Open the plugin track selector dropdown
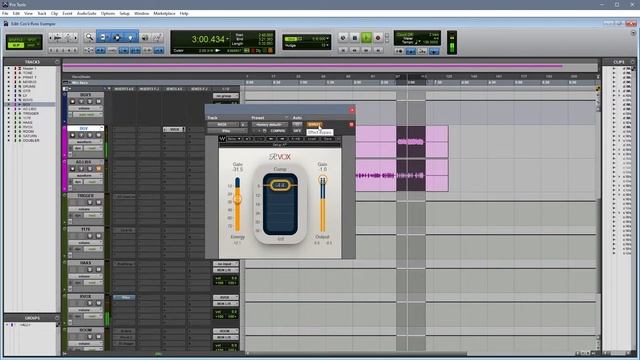This screenshot has height=360, width=640. (222, 124)
